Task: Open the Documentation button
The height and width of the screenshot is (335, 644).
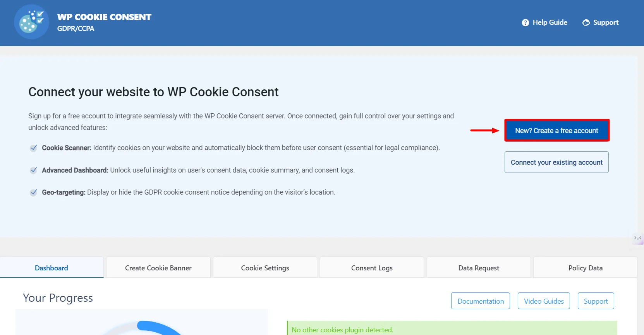Action: [x=481, y=301]
